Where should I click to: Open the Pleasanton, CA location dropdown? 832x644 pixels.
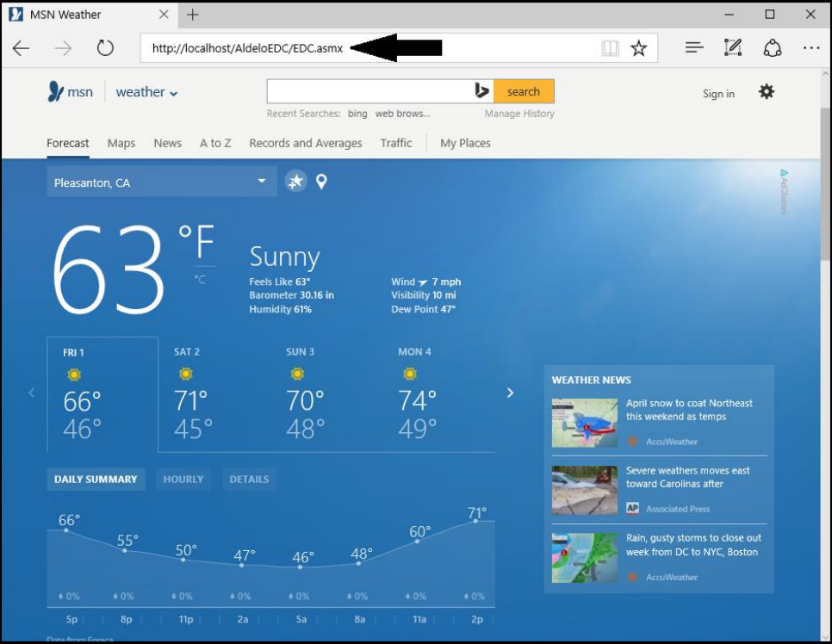162,182
